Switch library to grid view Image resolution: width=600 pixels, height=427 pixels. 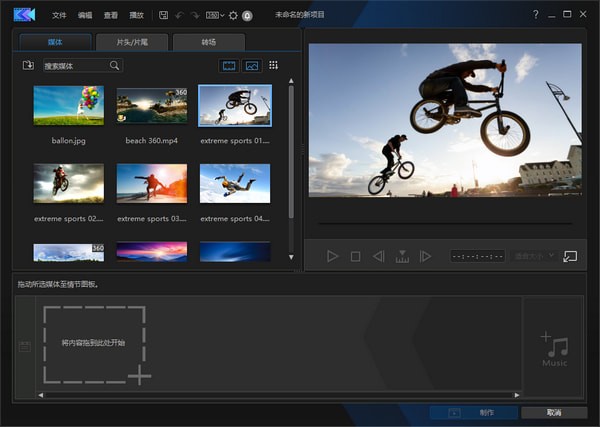point(273,66)
